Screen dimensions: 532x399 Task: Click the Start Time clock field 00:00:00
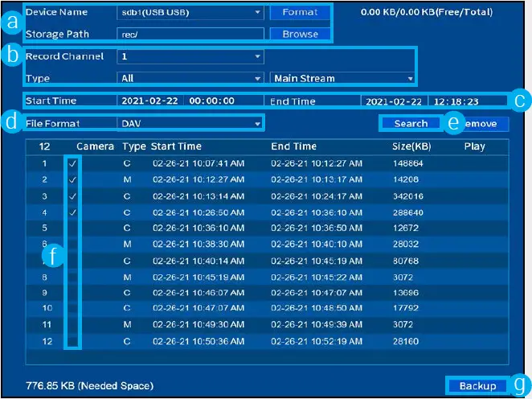223,101
